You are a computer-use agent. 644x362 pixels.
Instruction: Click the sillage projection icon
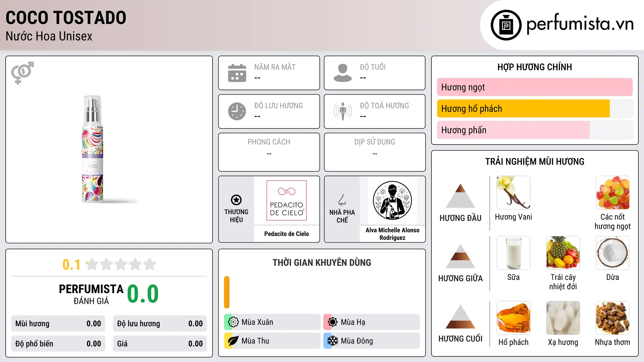click(343, 111)
